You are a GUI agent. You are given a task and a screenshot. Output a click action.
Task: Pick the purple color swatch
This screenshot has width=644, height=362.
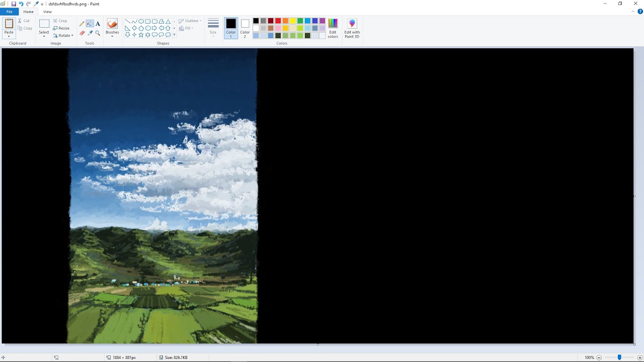[x=323, y=21]
